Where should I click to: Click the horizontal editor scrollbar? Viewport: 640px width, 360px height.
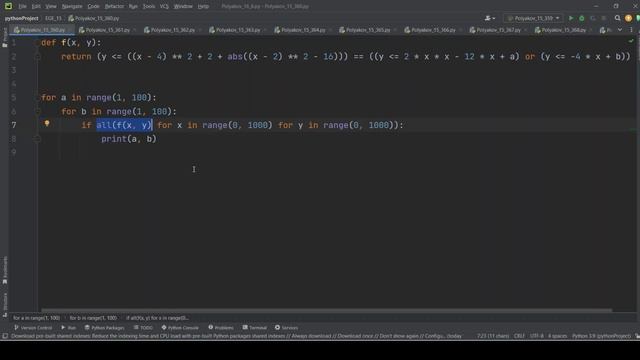pos(327,310)
